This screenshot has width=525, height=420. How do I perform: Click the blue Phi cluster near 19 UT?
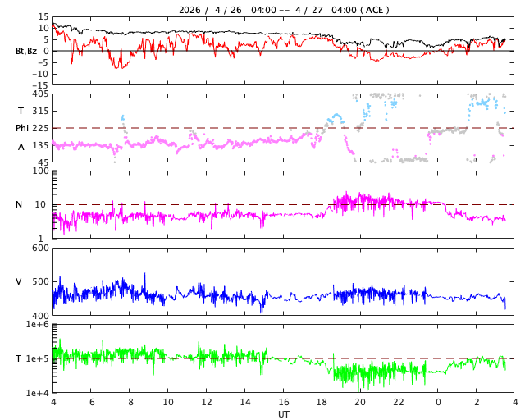tap(336, 118)
